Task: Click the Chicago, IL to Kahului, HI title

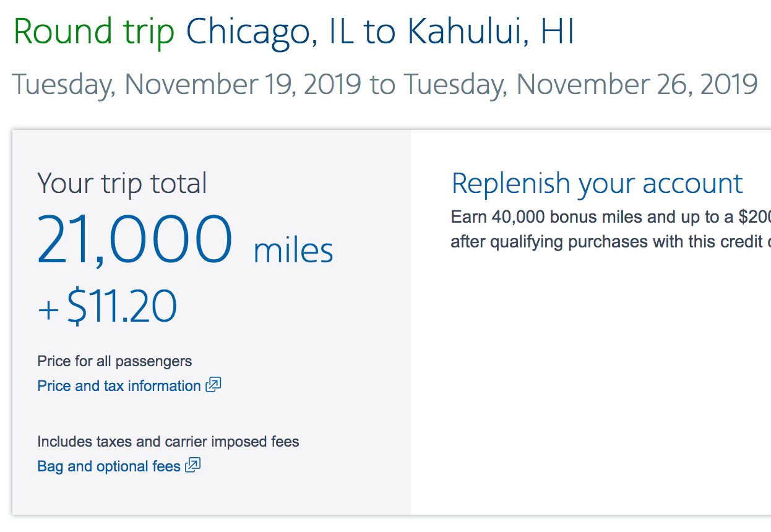Action: 380,33
